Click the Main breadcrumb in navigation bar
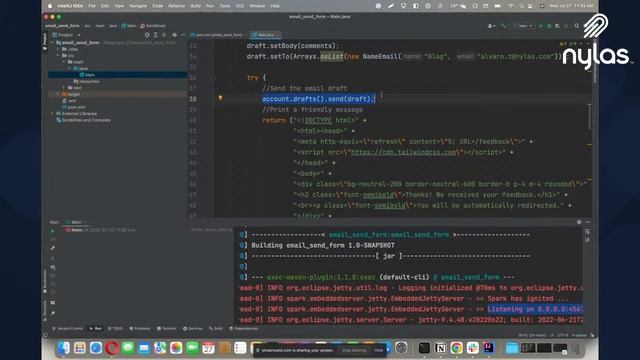The height and width of the screenshot is (360, 640). 129,26
